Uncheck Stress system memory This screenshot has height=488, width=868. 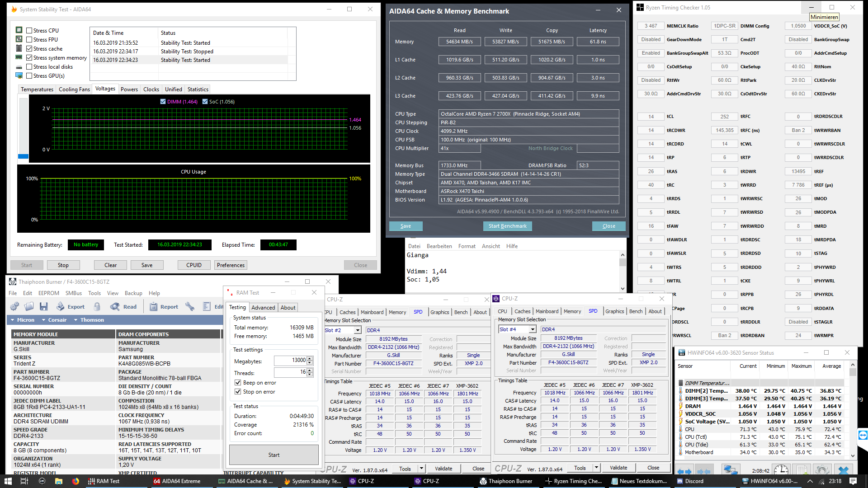pos(29,58)
